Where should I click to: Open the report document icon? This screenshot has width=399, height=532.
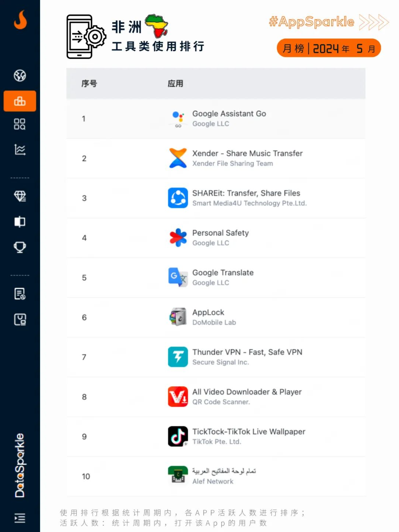[20, 294]
